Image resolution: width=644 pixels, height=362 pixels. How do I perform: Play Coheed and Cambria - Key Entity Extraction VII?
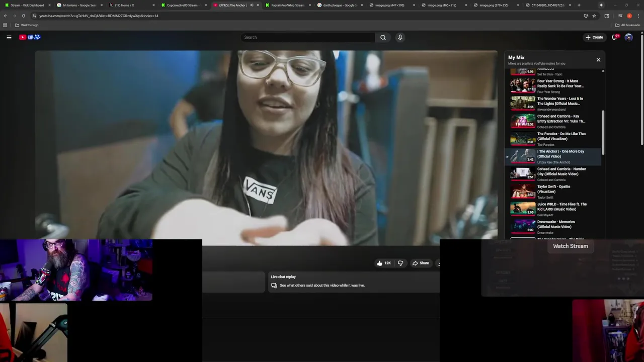[x=553, y=121]
